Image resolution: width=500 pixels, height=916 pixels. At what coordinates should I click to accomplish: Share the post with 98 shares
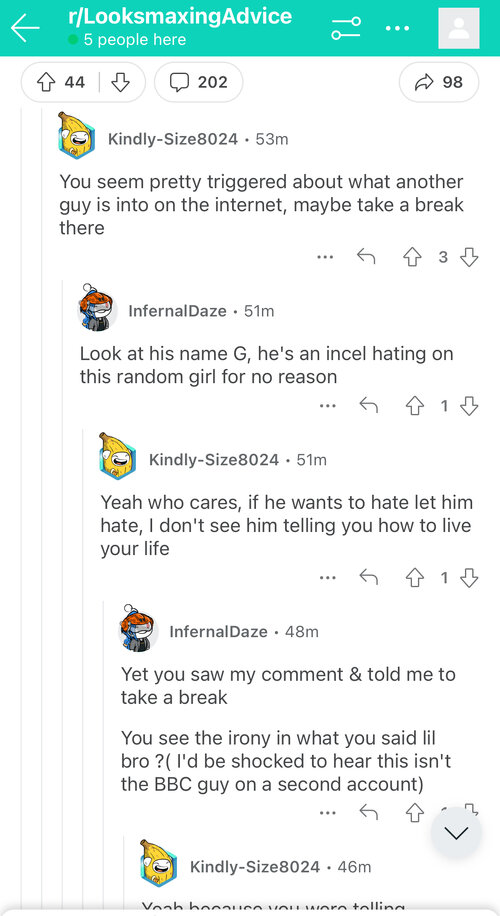click(439, 82)
